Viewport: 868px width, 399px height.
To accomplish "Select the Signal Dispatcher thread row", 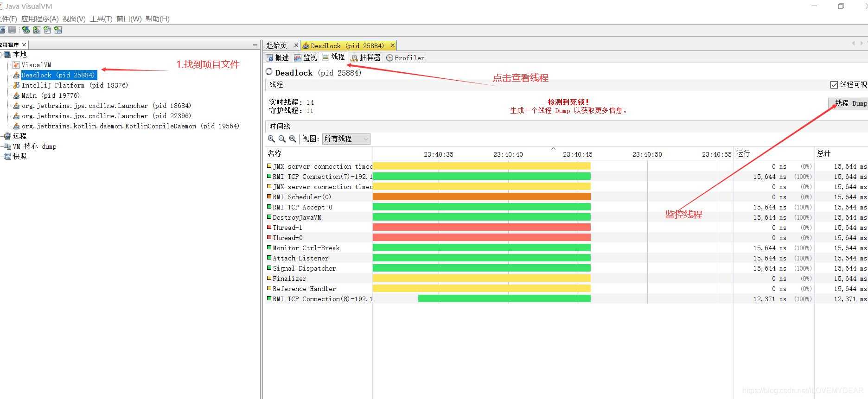I will (566, 268).
